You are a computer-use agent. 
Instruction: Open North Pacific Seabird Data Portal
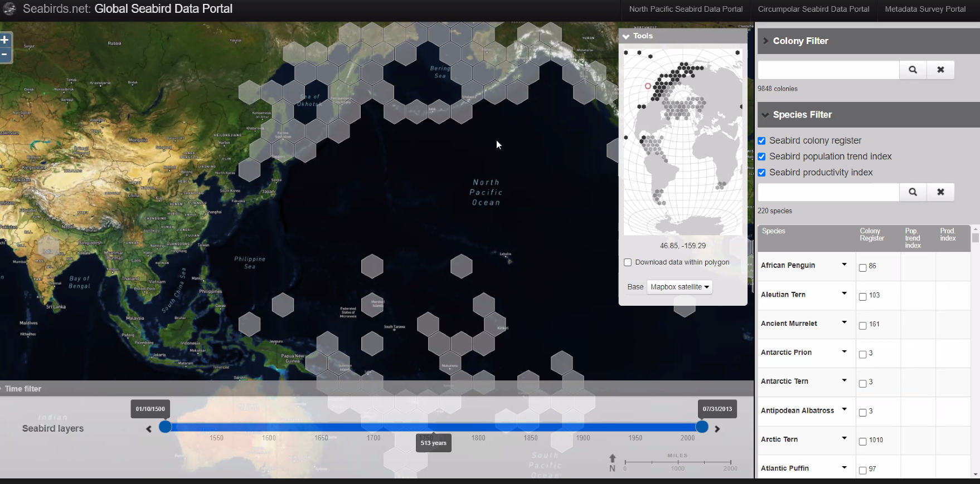pos(686,9)
